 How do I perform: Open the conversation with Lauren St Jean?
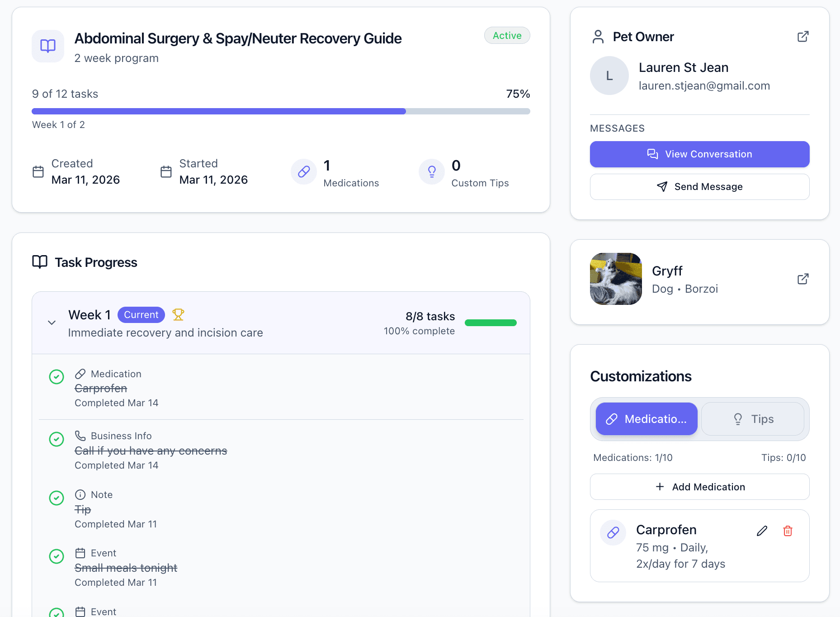(699, 154)
